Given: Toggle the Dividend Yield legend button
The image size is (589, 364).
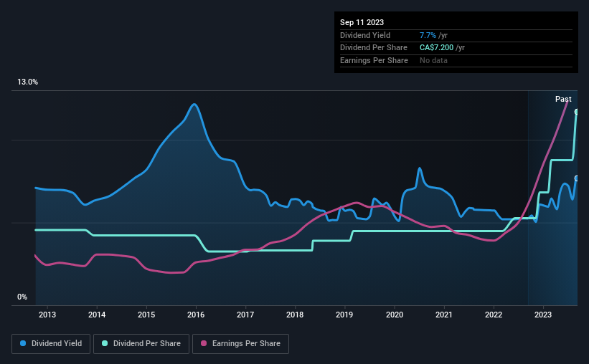Looking at the screenshot, I should 51,344.
